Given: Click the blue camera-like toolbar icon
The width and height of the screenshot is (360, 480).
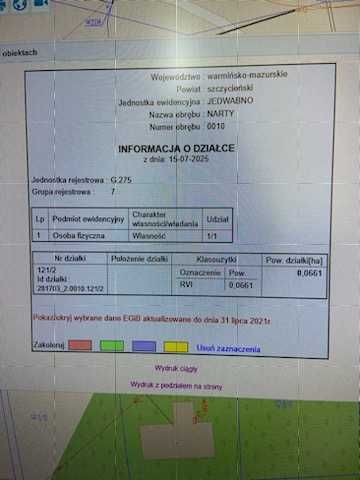Looking at the screenshot, I should [40, 3].
